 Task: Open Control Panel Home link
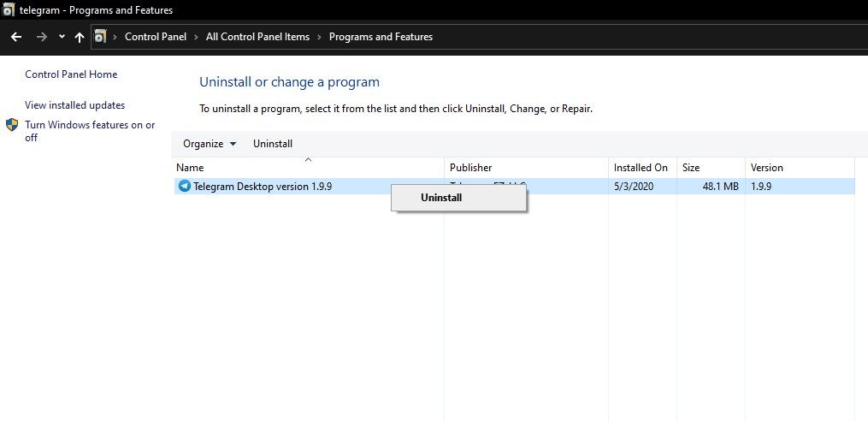click(71, 74)
